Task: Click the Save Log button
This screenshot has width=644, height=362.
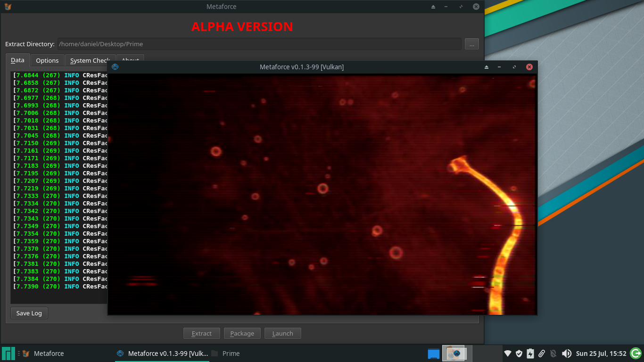Action: point(29,313)
